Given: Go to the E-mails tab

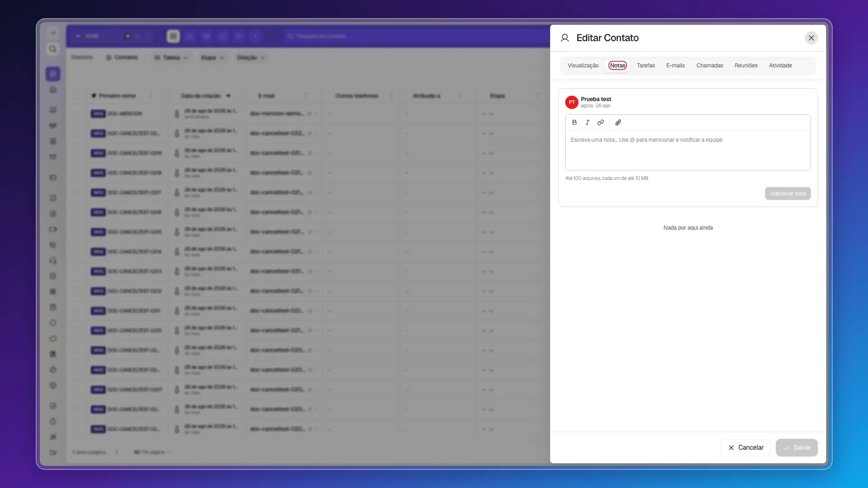Looking at the screenshot, I should click(675, 66).
